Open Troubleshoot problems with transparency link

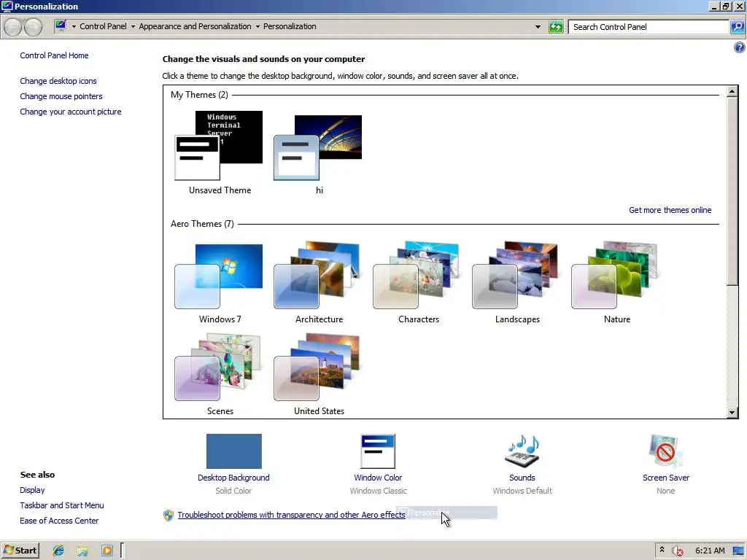coord(291,515)
